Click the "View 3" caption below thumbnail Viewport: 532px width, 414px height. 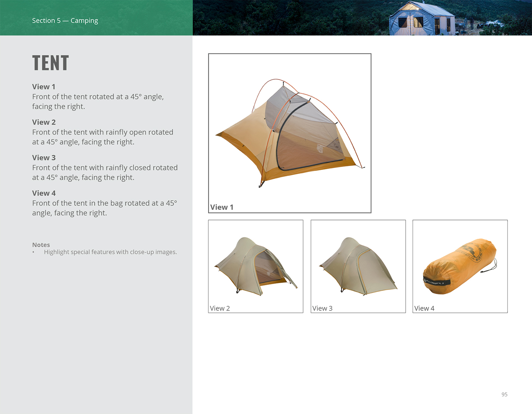click(322, 308)
